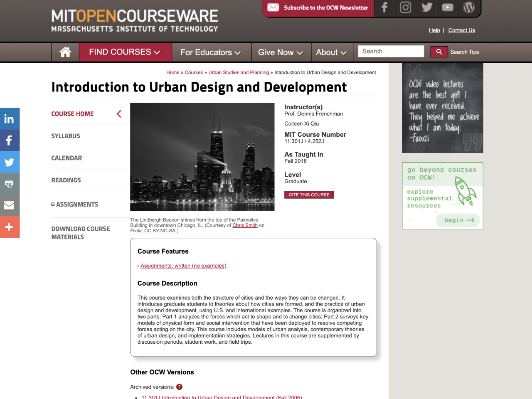This screenshot has height=399, width=532.
Task: Click the Chicago skyline course image
Action: [x=202, y=157]
